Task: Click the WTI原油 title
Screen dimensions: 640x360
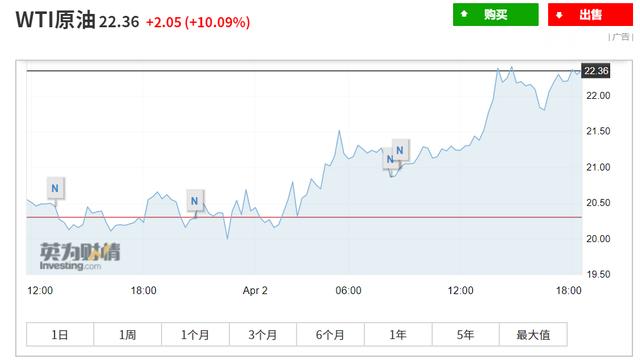Action: pos(56,20)
